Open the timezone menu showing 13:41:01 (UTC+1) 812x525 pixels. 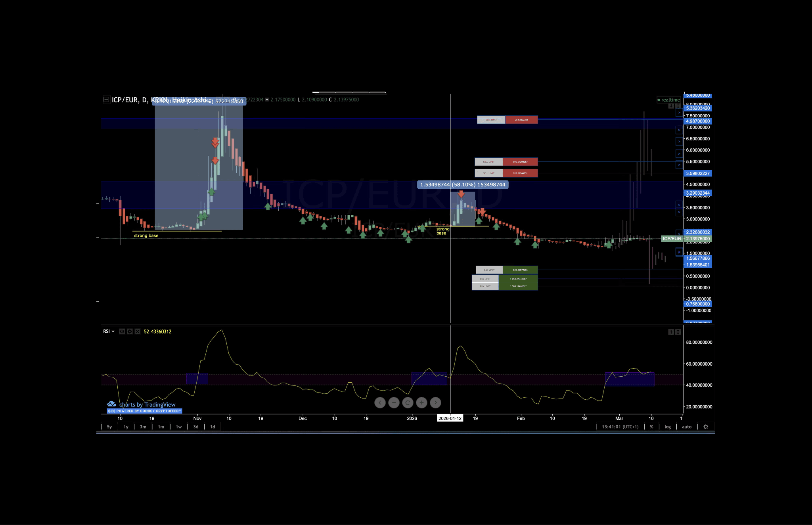pos(620,427)
